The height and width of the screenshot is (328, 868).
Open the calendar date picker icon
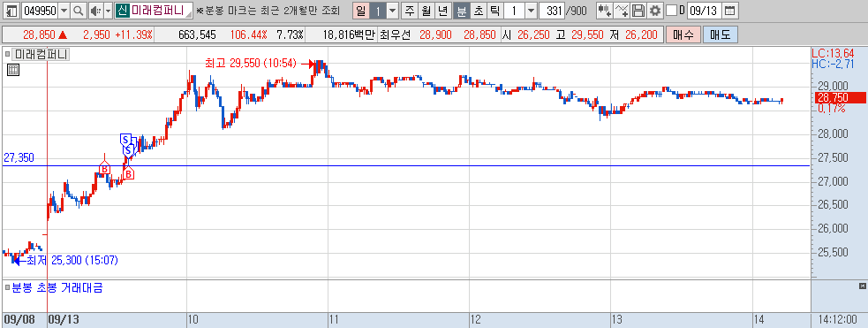(x=730, y=11)
